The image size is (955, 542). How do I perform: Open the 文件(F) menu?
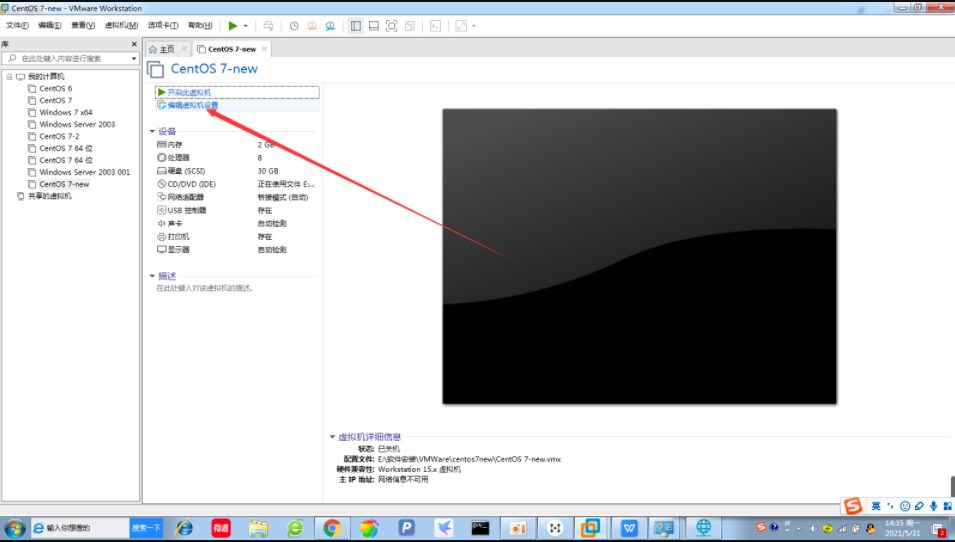[x=17, y=25]
